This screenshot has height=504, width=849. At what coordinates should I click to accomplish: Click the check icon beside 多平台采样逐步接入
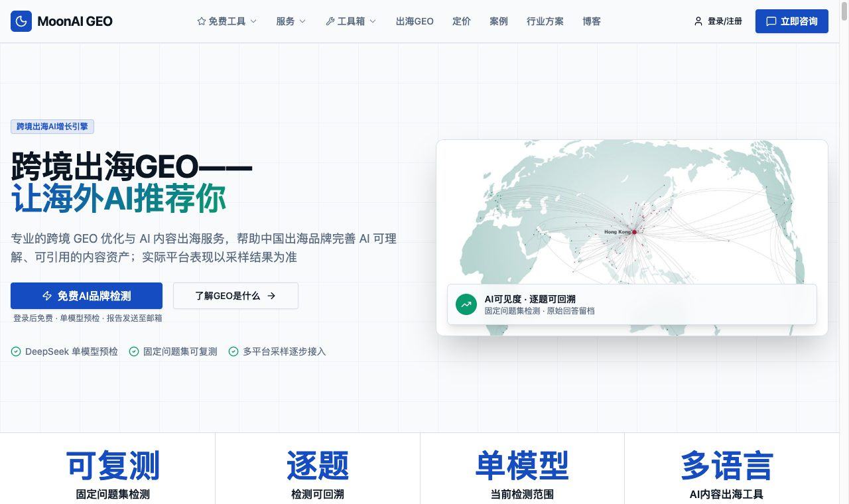[x=233, y=351]
